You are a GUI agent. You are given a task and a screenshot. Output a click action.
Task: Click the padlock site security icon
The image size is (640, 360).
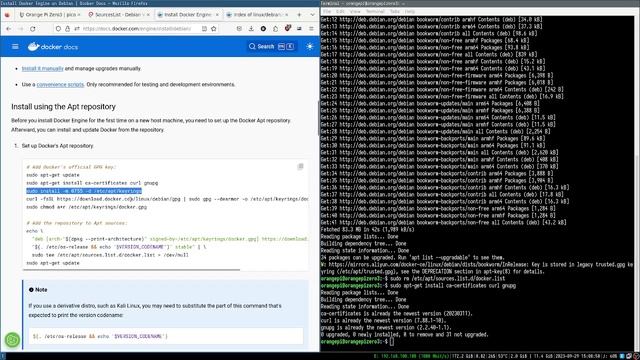(x=68, y=29)
